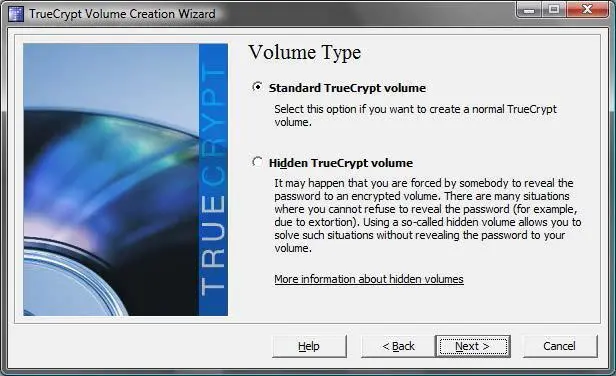Click the TrueCrypt icon in title bar

coord(16,14)
